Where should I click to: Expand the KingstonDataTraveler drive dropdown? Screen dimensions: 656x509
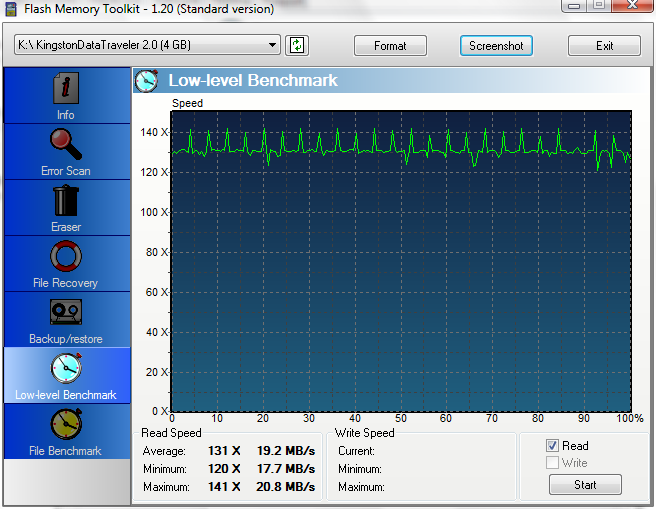(x=273, y=45)
